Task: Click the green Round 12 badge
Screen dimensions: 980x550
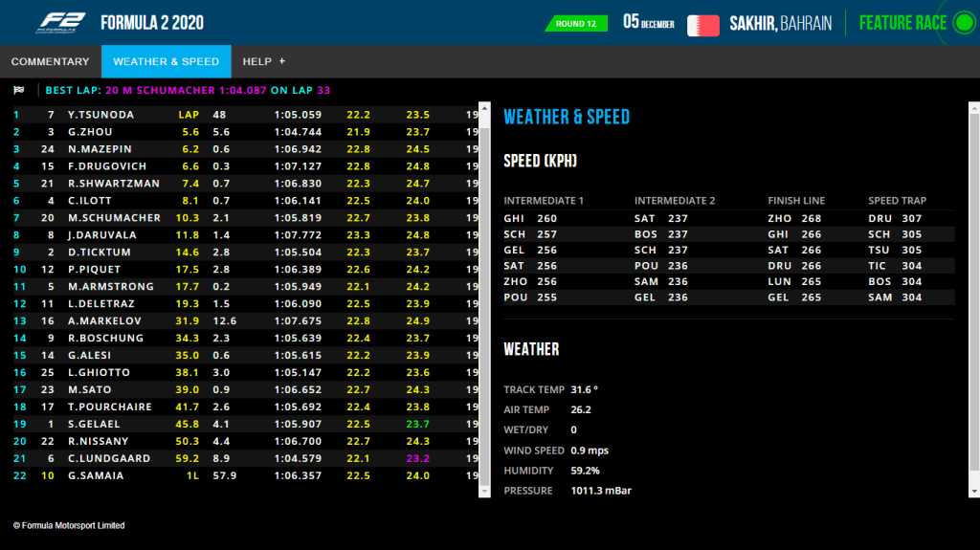Action: [x=576, y=24]
